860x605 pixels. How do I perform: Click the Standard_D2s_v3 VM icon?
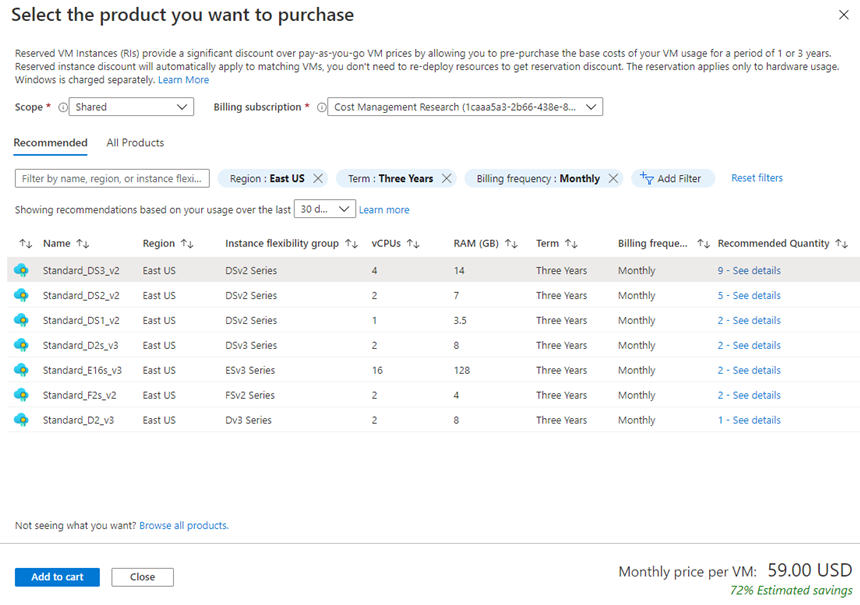21,345
